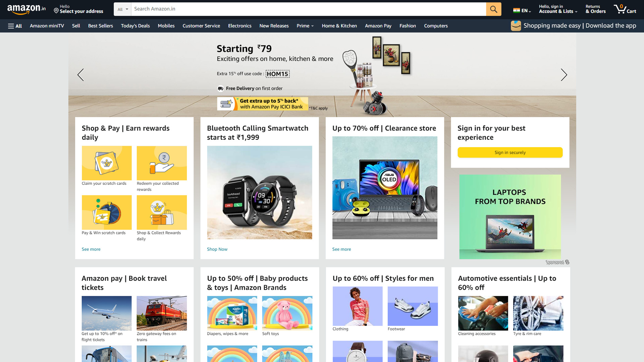Open the Laptops from top brands sponsored ad
The width and height of the screenshot is (644, 362).
click(x=510, y=217)
